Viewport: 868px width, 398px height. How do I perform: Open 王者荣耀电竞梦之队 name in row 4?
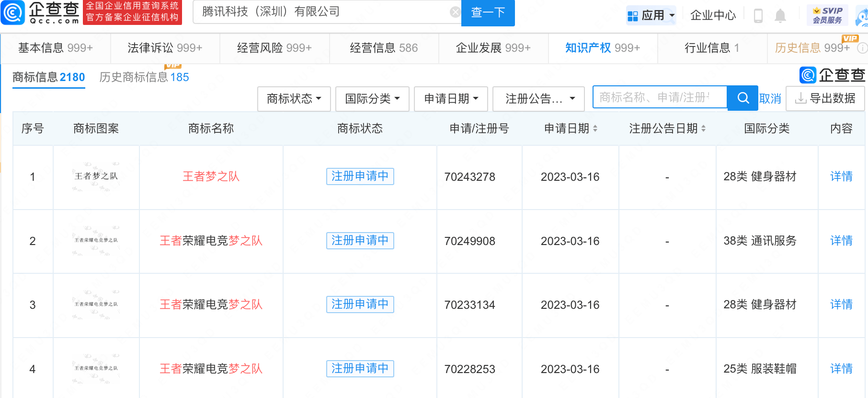211,369
